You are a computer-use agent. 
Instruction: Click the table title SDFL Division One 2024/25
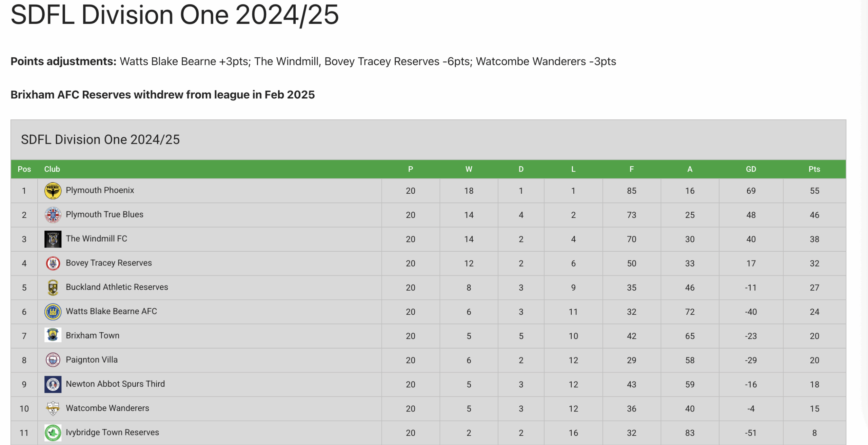click(x=100, y=140)
